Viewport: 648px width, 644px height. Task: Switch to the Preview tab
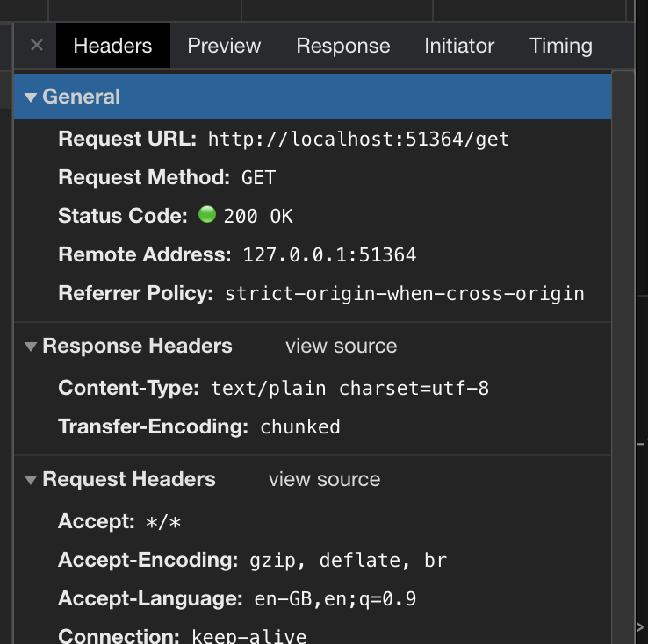[224, 46]
